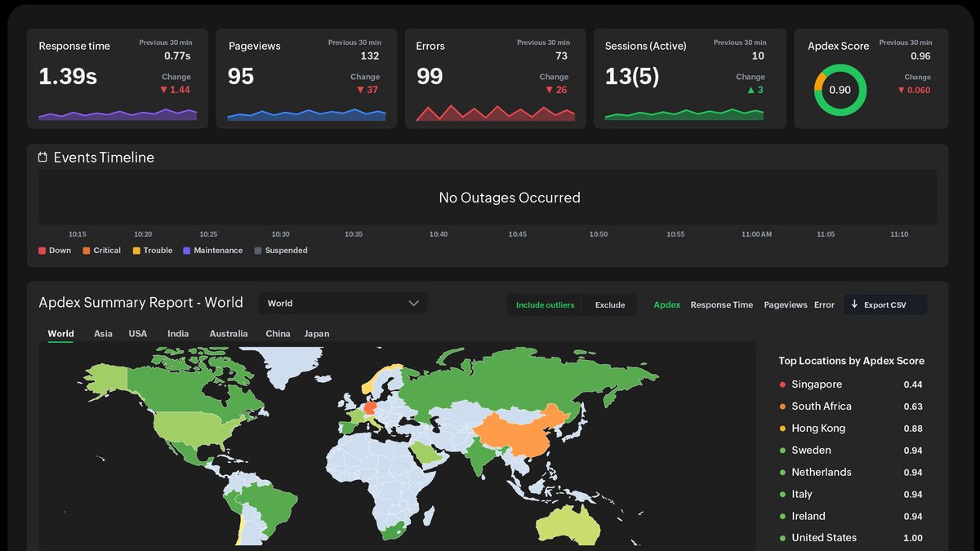This screenshot has width=980, height=551.
Task: Click the Maintenance legend purple swatch
Action: 187,251
